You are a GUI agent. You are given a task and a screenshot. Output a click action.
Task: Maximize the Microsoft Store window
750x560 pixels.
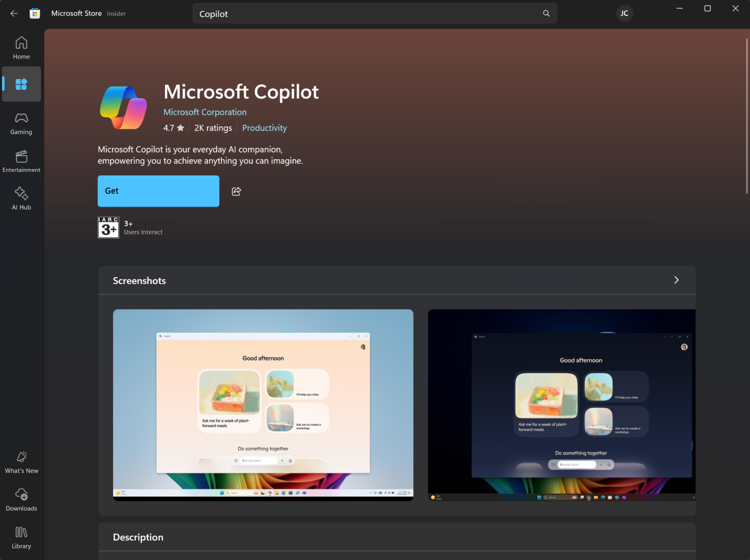(707, 8)
